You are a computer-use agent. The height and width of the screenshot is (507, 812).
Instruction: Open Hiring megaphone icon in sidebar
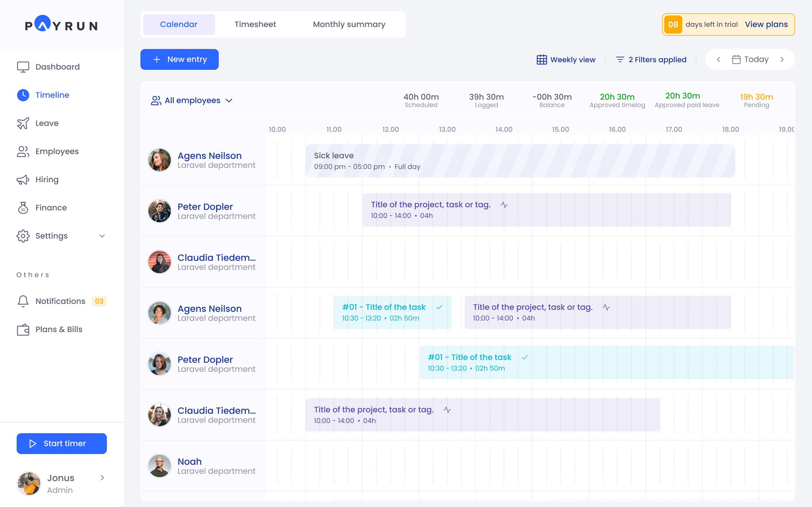pos(23,179)
